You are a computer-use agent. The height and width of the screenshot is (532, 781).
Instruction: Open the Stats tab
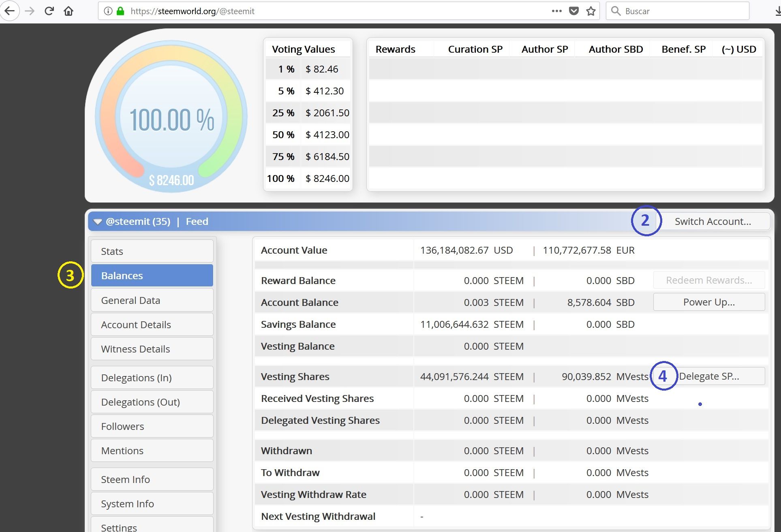pyautogui.click(x=152, y=251)
